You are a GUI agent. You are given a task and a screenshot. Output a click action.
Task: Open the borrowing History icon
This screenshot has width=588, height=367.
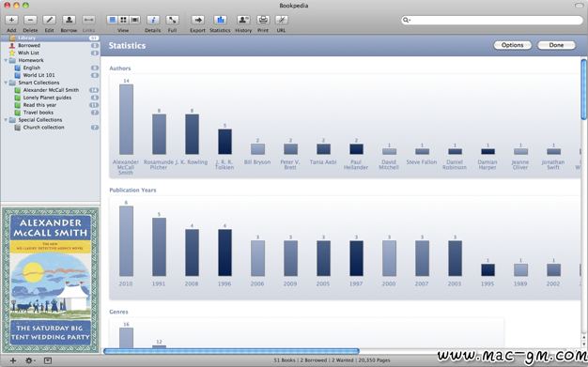(x=243, y=20)
